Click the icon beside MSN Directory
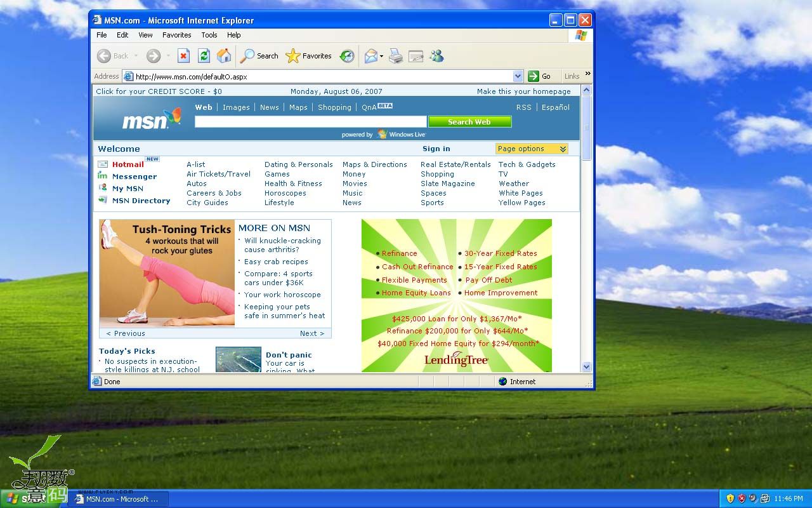This screenshot has width=812, height=508. click(103, 200)
